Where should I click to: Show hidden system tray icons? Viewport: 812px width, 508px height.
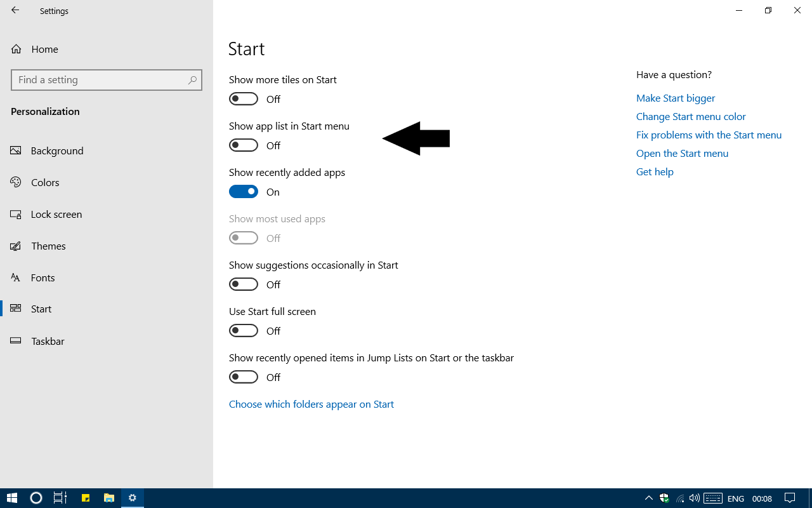[x=648, y=498]
